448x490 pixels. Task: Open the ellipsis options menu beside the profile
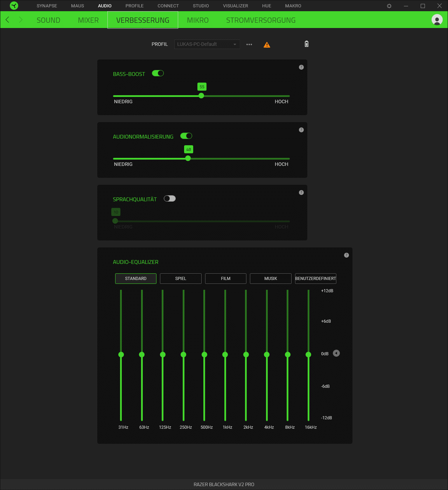click(249, 44)
